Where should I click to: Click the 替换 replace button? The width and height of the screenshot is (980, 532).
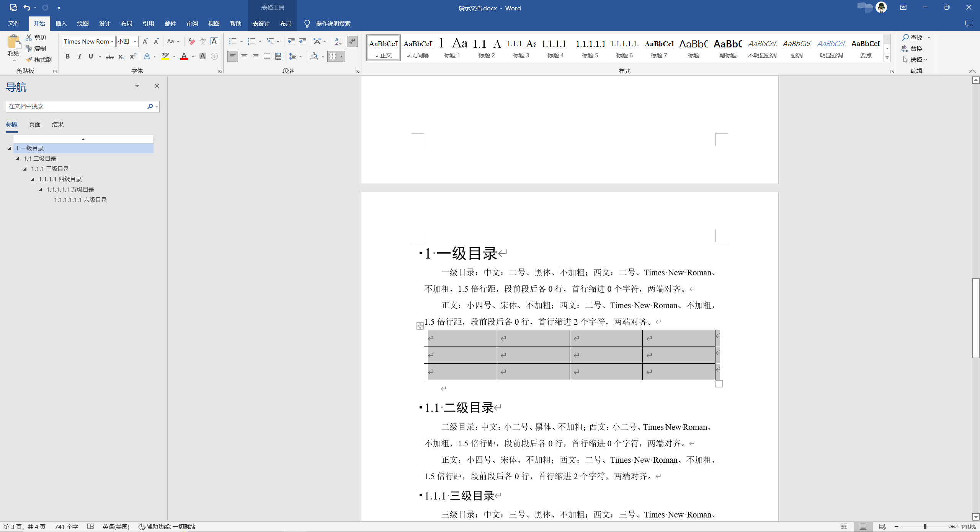[x=912, y=49]
